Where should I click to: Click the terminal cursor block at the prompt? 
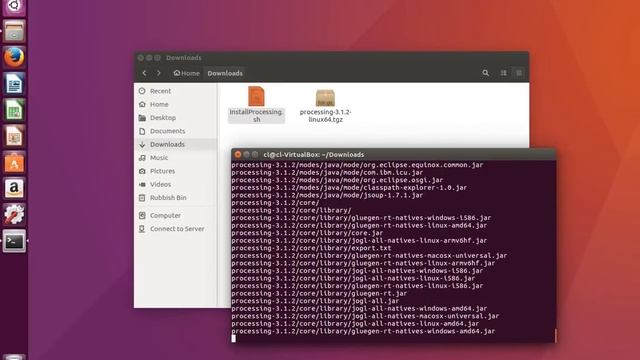coord(233,338)
